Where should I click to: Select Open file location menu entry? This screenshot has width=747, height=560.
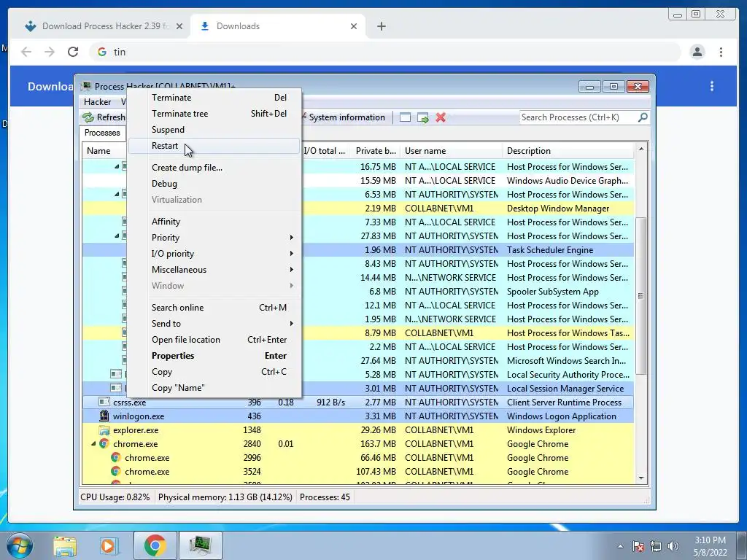pos(215,340)
